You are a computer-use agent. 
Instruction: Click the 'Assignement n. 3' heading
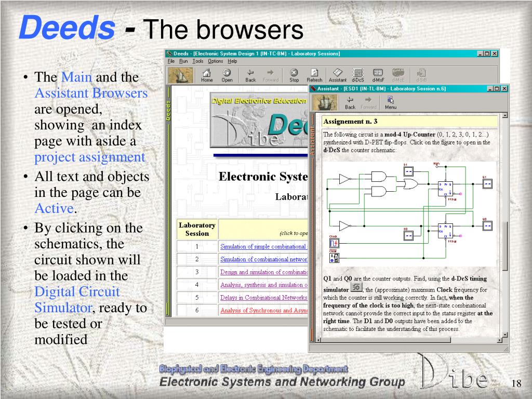350,122
